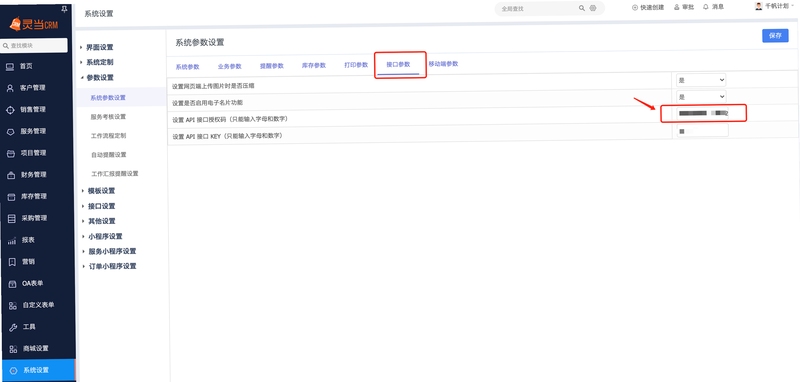Screen dimensions: 800x382
Task: Click the 系统设置 gear icon
Action: click(14, 371)
